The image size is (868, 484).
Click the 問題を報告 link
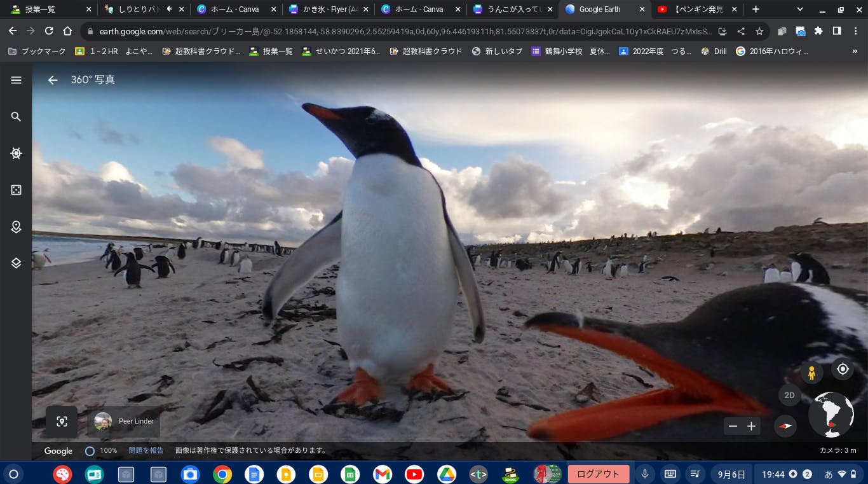point(146,450)
